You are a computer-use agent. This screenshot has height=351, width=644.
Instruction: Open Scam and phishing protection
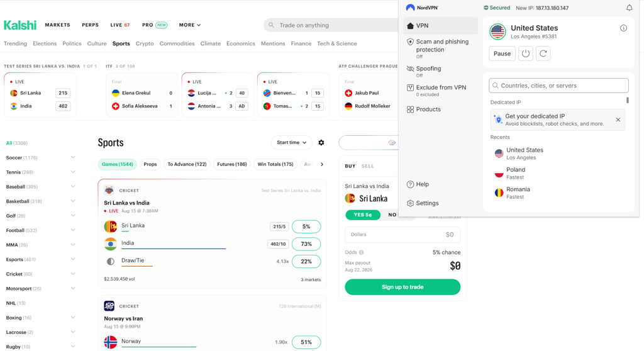coord(438,48)
